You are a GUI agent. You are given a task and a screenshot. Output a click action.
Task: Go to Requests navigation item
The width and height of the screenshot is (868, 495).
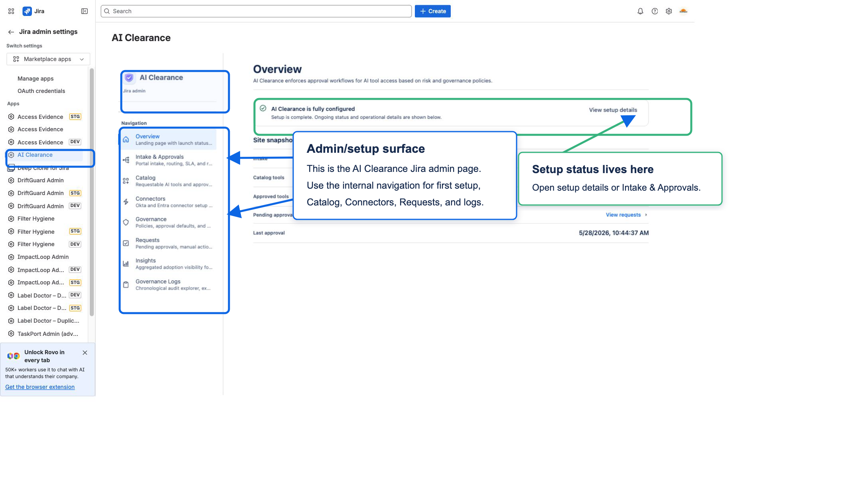(x=169, y=243)
